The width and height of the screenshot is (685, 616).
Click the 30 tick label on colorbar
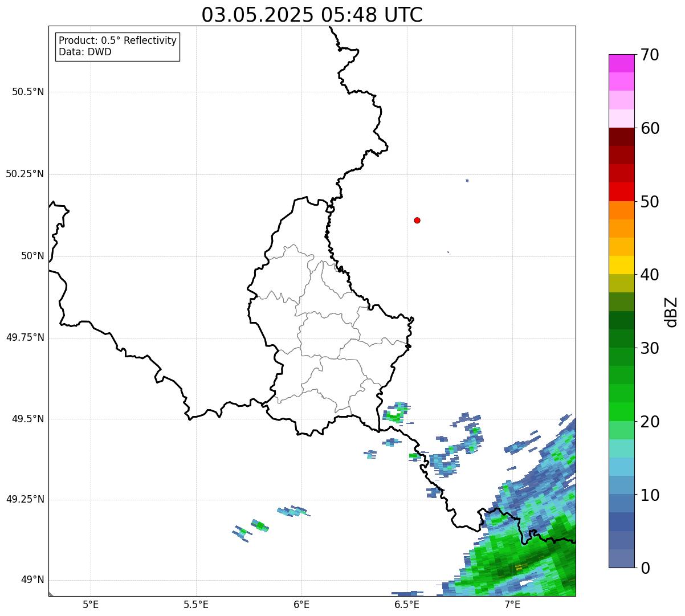[x=650, y=348]
